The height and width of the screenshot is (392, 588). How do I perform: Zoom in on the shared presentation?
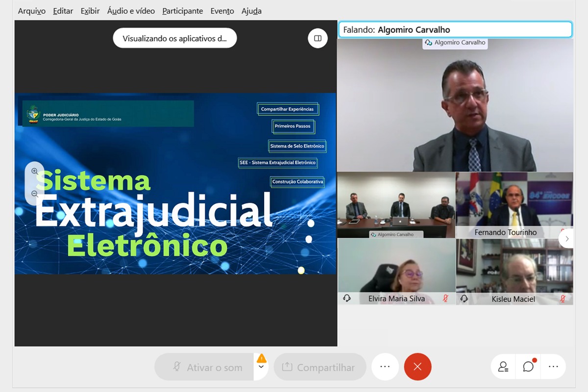tap(35, 171)
